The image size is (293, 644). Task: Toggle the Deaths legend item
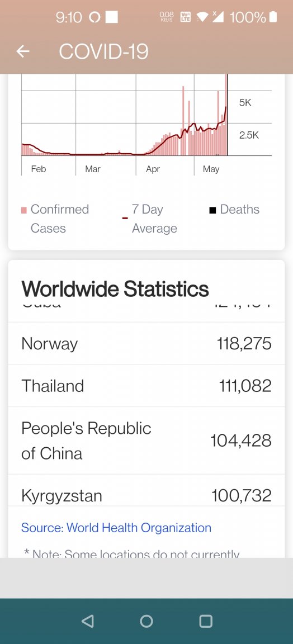point(234,210)
